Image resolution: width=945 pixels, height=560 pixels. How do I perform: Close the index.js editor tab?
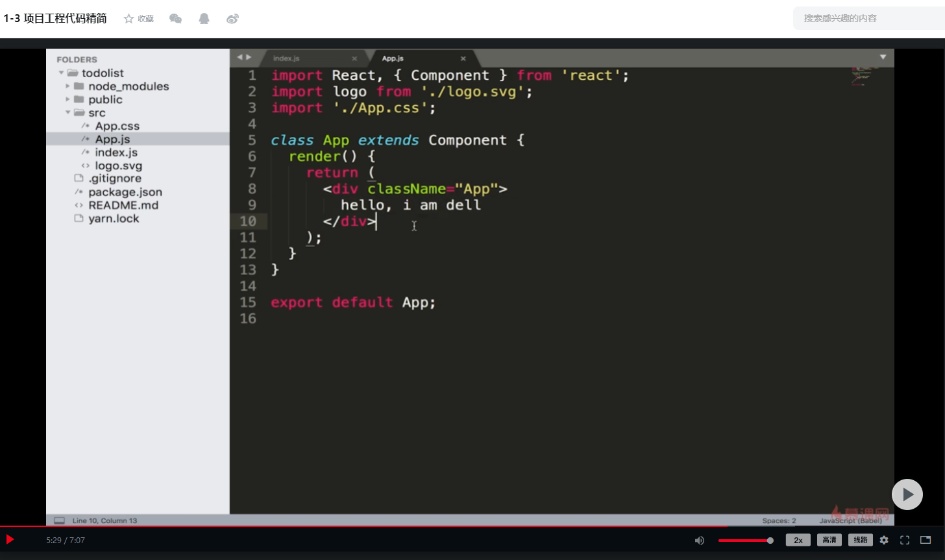(354, 58)
